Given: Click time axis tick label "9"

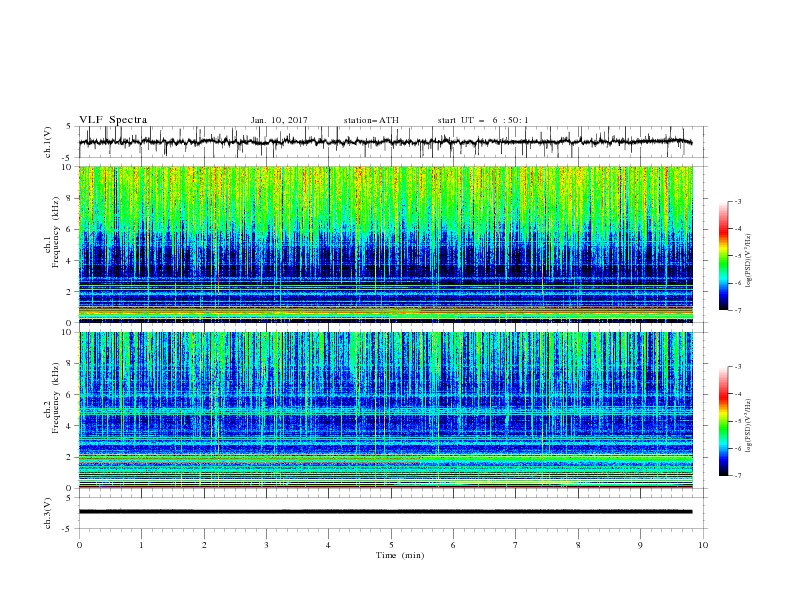Looking at the screenshot, I should pyautogui.click(x=640, y=545).
